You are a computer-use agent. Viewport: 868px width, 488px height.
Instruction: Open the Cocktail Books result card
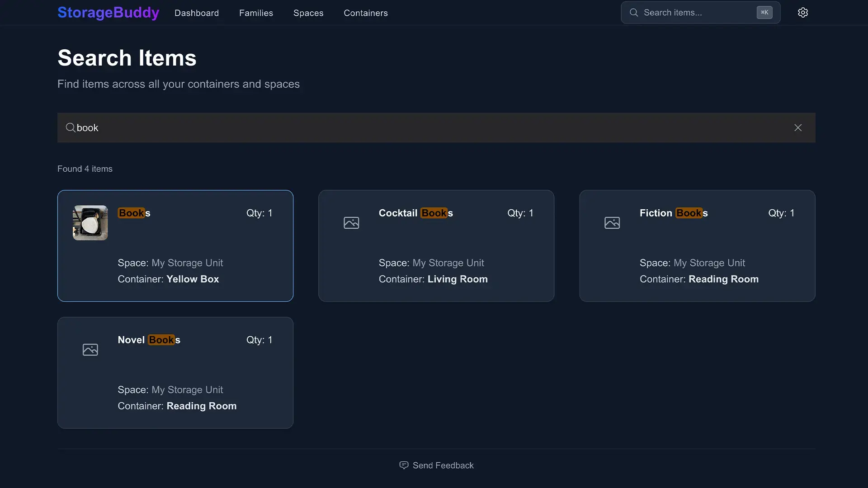[x=436, y=246]
